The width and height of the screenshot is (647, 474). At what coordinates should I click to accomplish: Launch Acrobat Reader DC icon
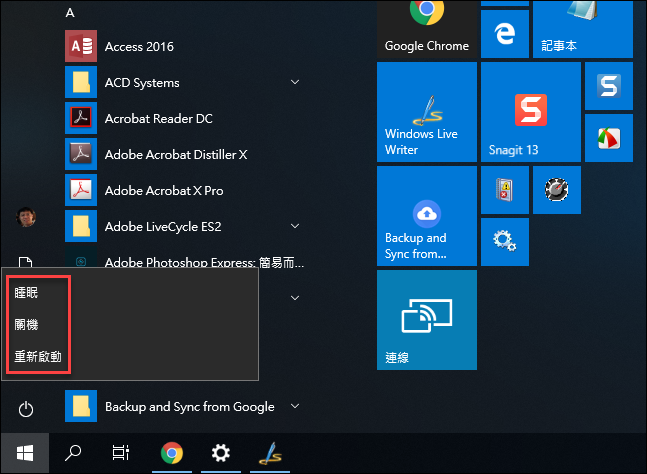(81, 118)
